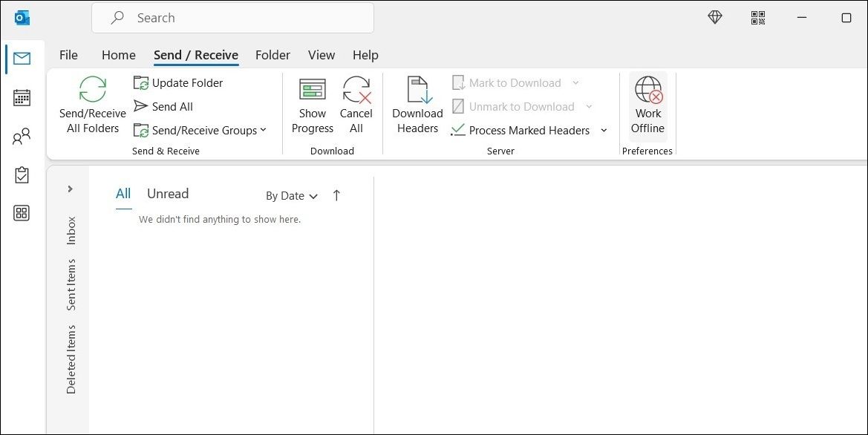Open the Send/Receive Groups dropdown
Screen dimensions: 868x435
[x=202, y=130]
